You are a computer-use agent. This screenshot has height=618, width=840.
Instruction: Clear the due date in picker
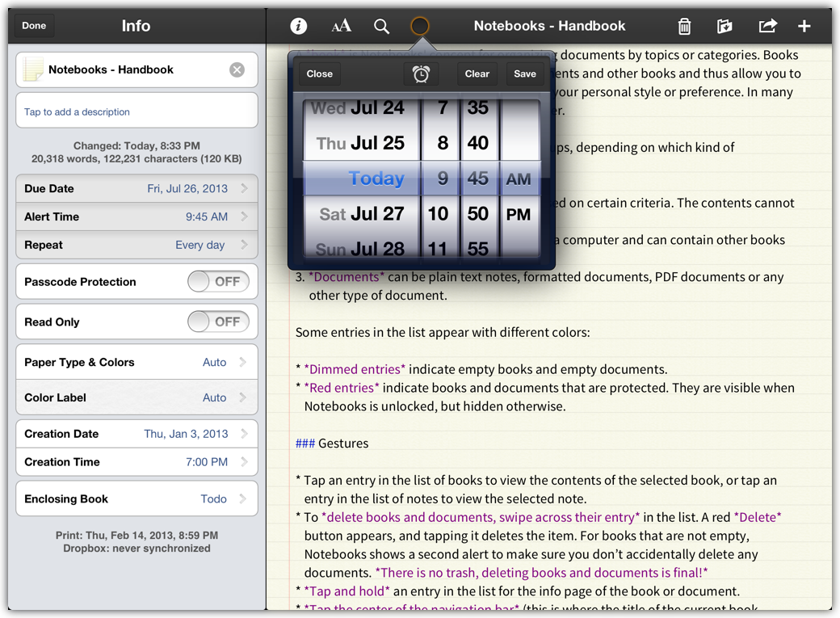point(477,74)
